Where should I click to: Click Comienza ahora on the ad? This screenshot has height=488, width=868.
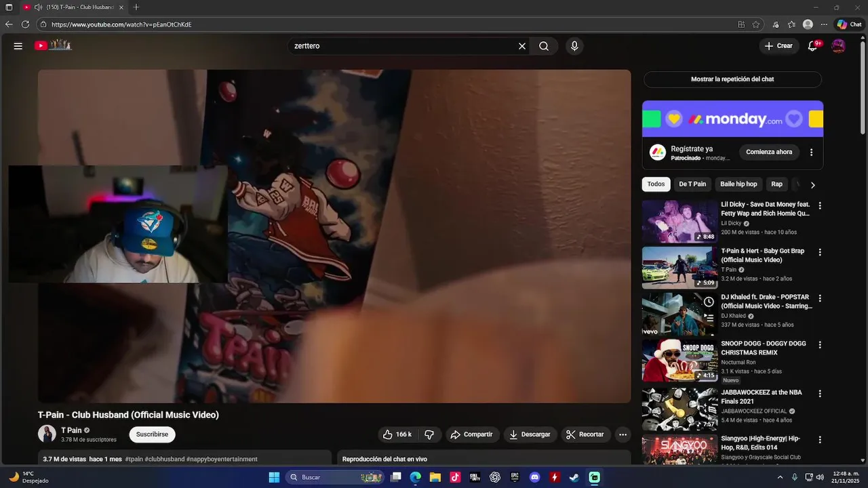coord(769,152)
